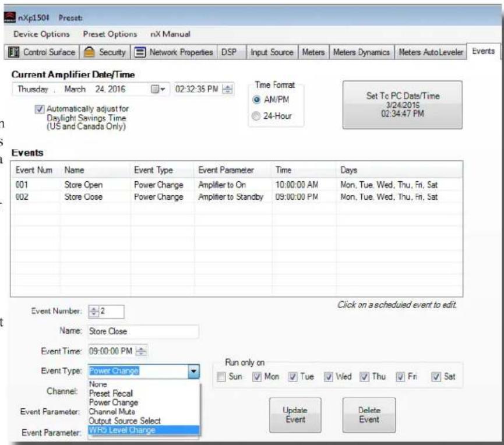Select event 002 Store Close row
The width and height of the screenshot is (504, 445).
(x=236, y=197)
